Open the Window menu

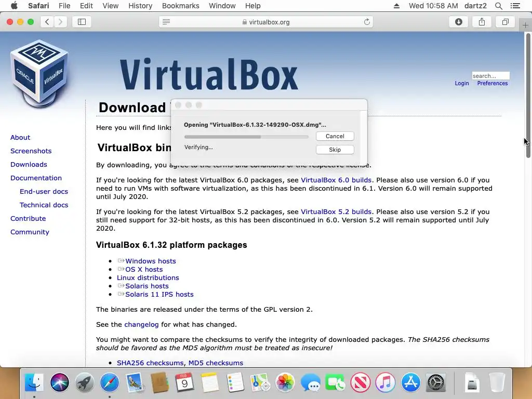222,6
